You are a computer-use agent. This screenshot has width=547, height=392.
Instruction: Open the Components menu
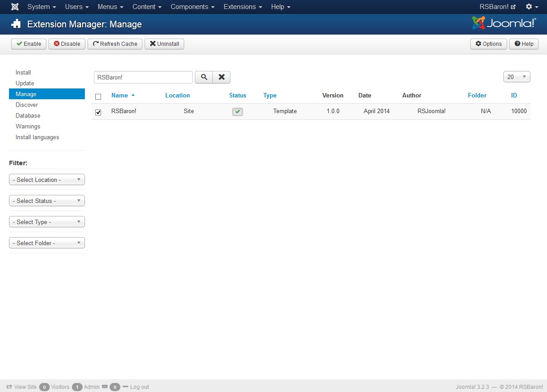click(x=193, y=7)
